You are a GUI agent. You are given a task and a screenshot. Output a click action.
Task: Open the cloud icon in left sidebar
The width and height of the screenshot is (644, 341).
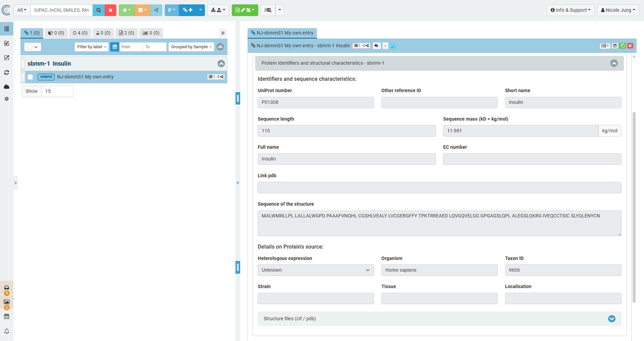point(6,87)
